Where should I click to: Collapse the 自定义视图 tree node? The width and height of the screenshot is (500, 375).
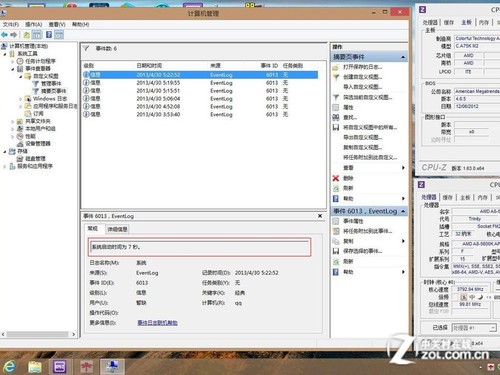pos(20,76)
